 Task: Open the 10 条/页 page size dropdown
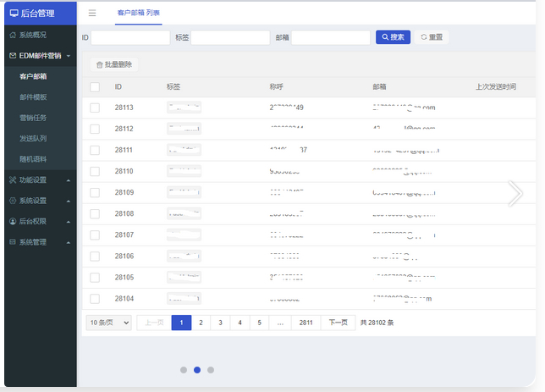pos(109,323)
